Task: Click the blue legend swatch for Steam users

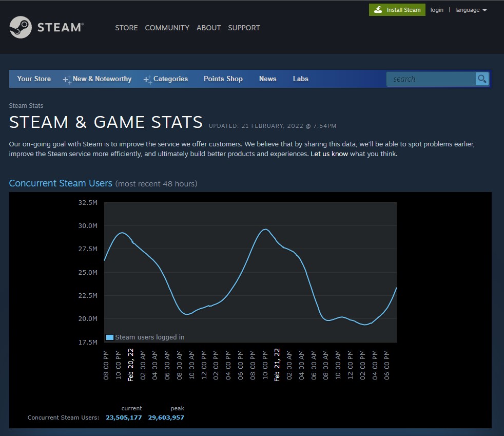Action: pyautogui.click(x=110, y=337)
